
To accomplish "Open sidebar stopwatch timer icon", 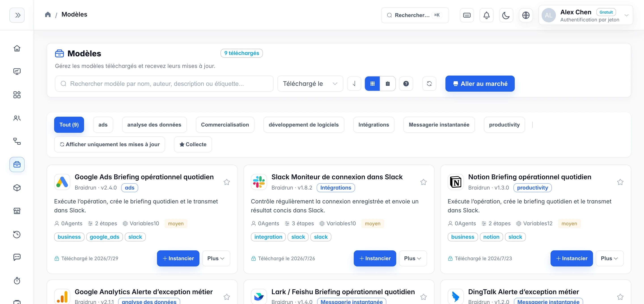I will 17,281.
